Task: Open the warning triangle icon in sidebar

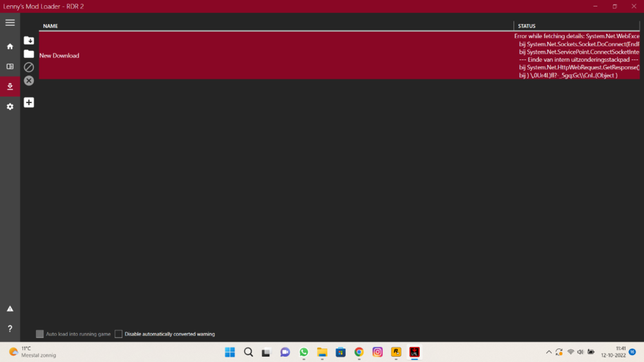Action: [x=10, y=309]
